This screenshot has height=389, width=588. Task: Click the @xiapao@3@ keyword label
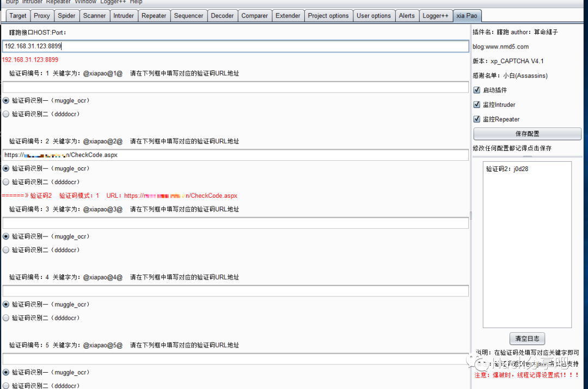click(x=103, y=209)
